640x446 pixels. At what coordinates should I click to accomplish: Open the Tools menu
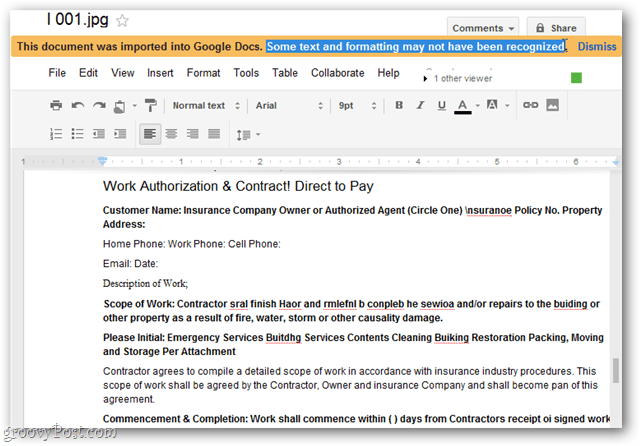click(246, 73)
